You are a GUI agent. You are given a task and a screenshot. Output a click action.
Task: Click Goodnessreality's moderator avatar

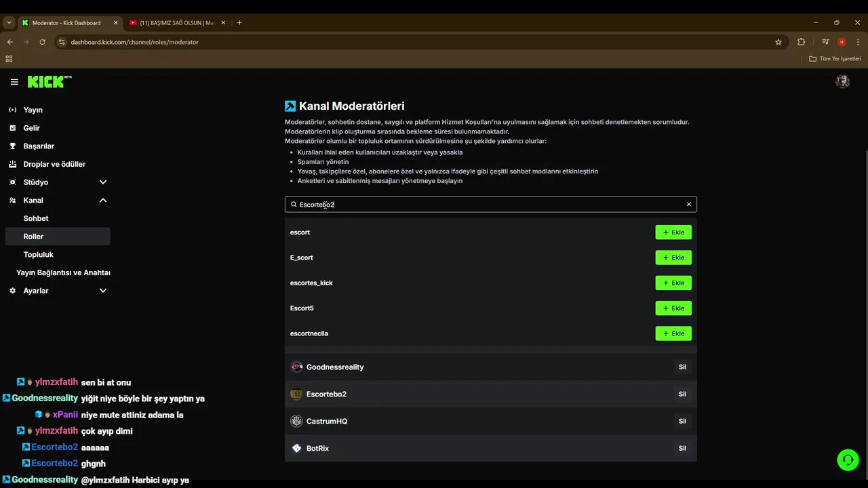point(296,367)
